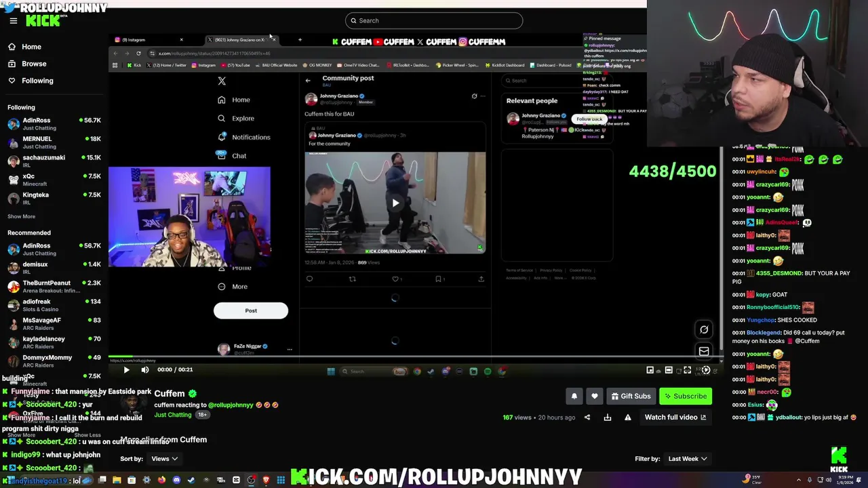Toggle notification bell for Cuffem
868x488 pixels.
(574, 396)
